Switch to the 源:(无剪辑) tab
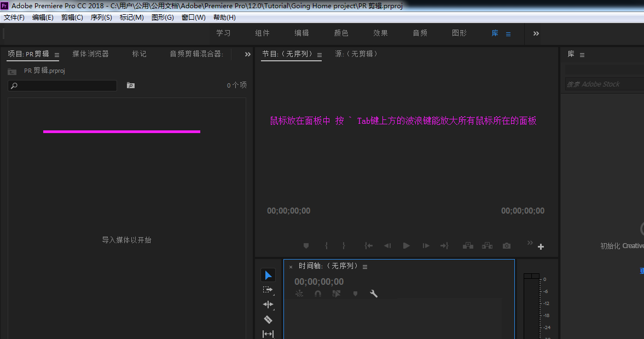 click(356, 54)
